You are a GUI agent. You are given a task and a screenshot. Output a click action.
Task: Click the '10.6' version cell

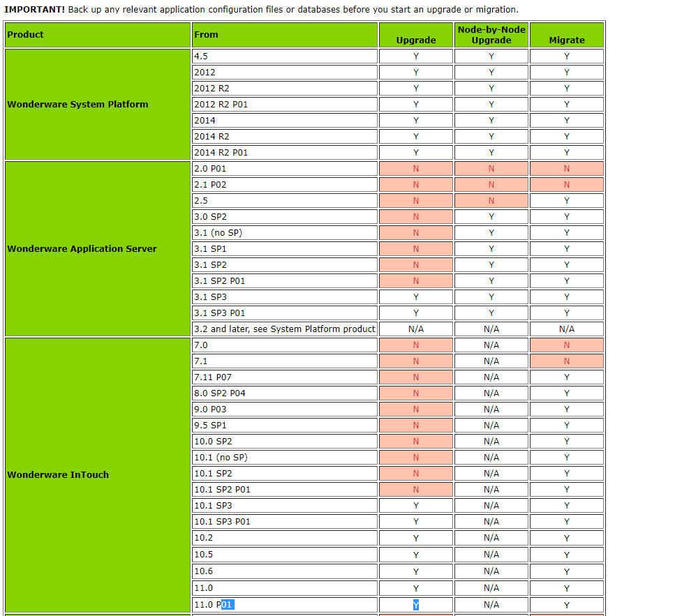pyautogui.click(x=284, y=571)
